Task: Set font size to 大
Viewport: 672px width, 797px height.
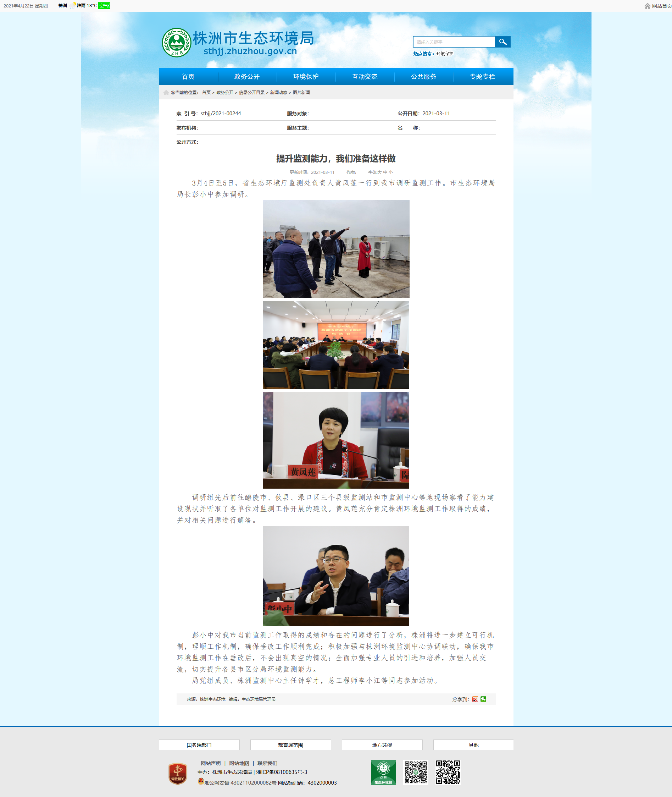Action: point(379,172)
